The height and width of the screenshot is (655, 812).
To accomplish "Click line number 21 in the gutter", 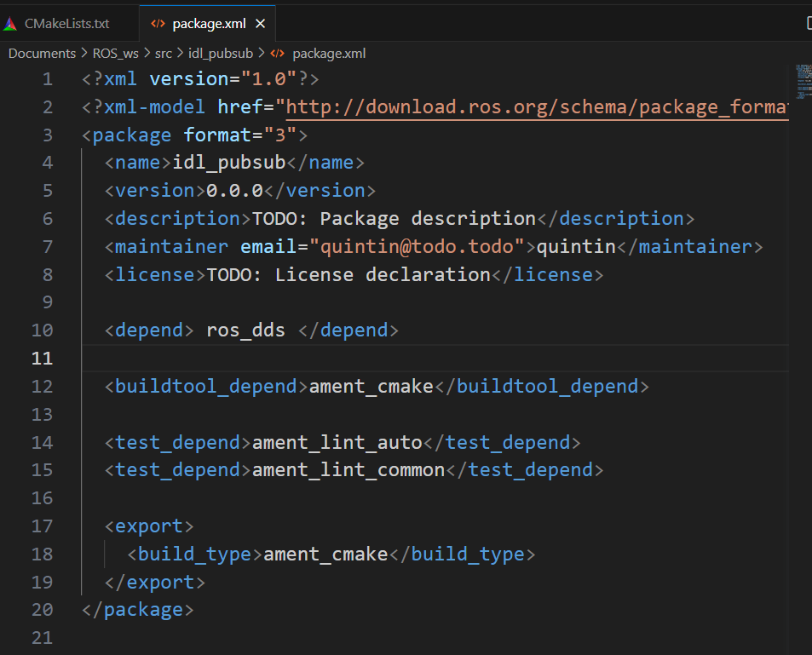I will [42, 638].
